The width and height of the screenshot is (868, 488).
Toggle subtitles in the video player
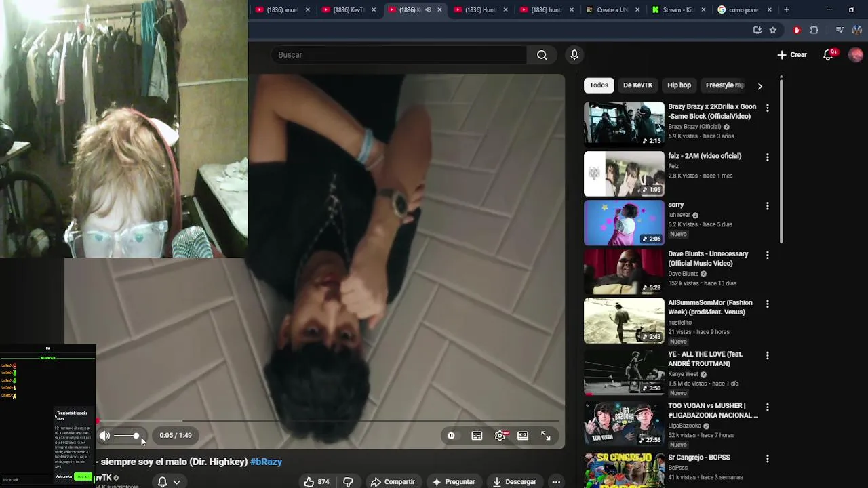click(477, 436)
